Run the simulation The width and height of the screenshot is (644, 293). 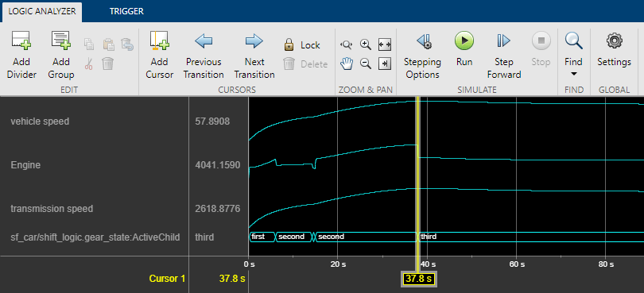pos(464,49)
